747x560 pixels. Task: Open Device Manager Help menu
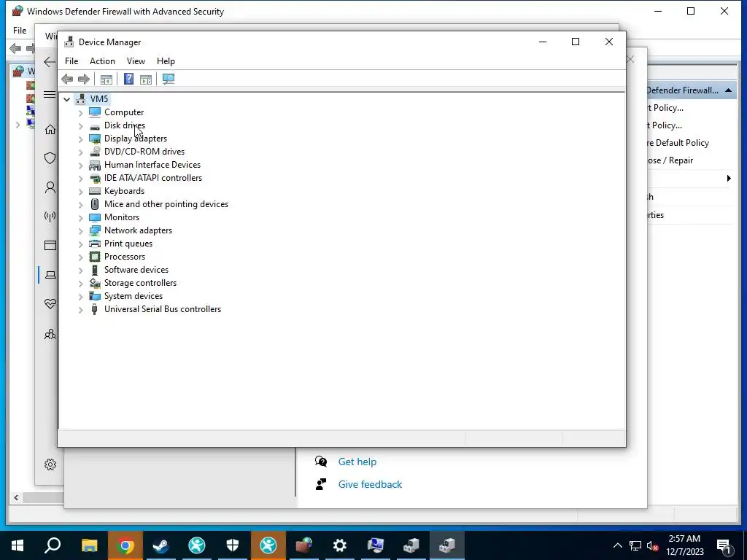click(x=166, y=61)
